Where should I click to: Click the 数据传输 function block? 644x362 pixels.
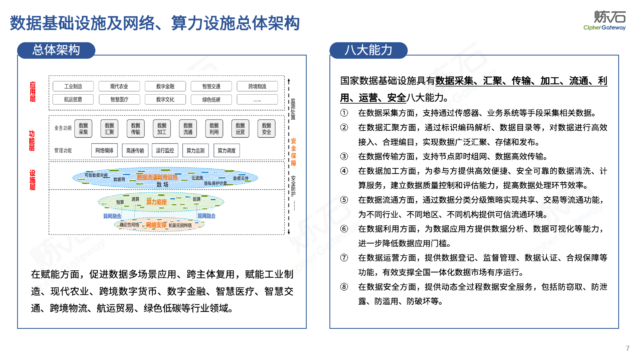click(x=135, y=129)
